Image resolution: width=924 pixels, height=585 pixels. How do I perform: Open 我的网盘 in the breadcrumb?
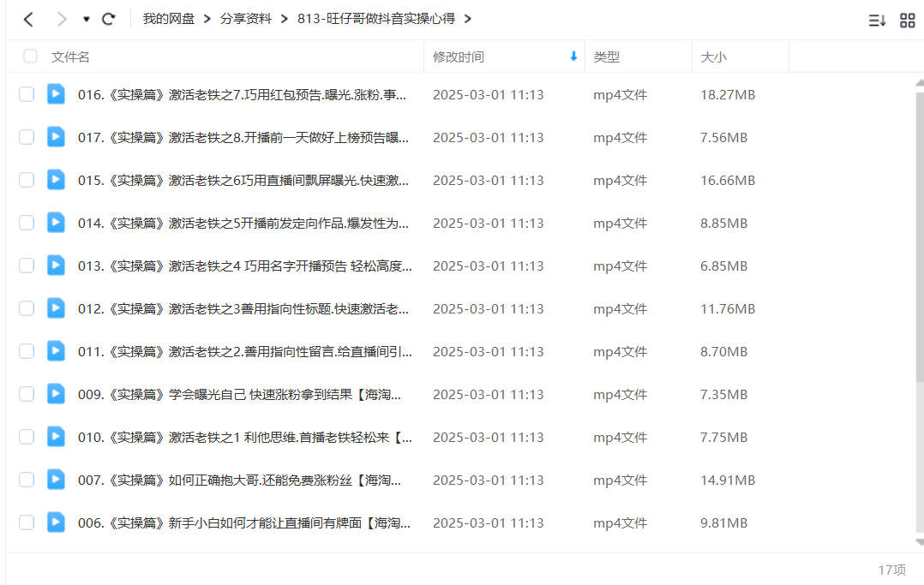(x=169, y=19)
